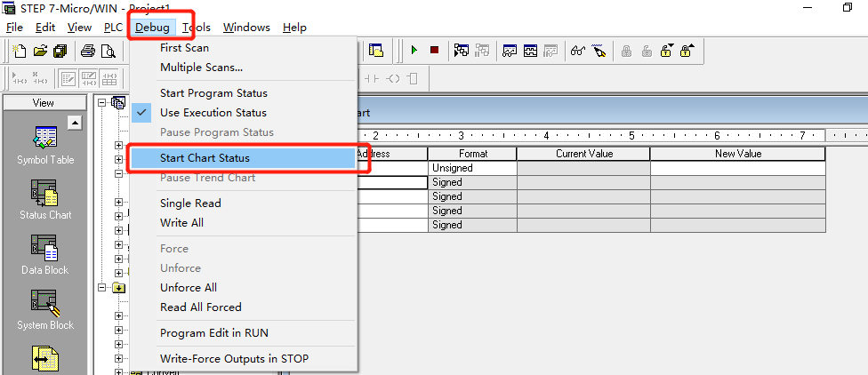Select Start Program Status entry
Screen dimensions: 868x375
click(213, 93)
